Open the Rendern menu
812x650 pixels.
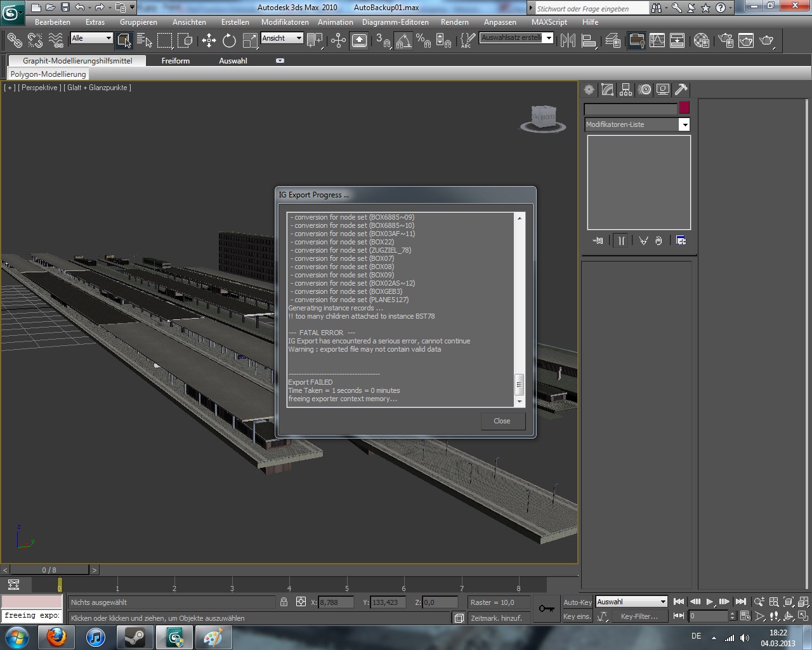tap(454, 22)
